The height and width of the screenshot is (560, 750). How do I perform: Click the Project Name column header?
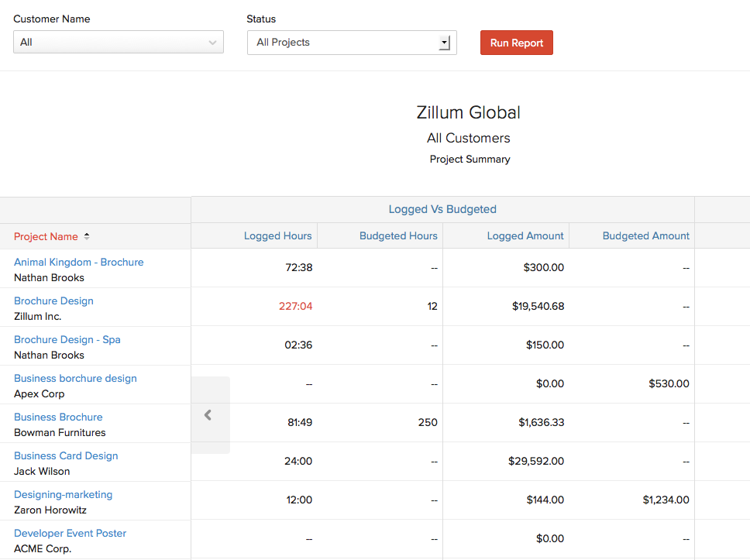coord(46,236)
